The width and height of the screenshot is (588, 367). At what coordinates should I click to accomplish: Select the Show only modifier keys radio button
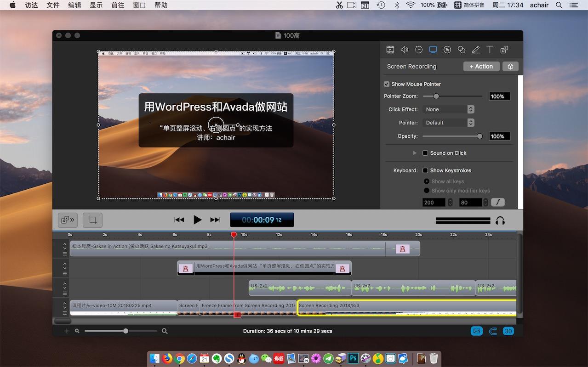point(427,191)
